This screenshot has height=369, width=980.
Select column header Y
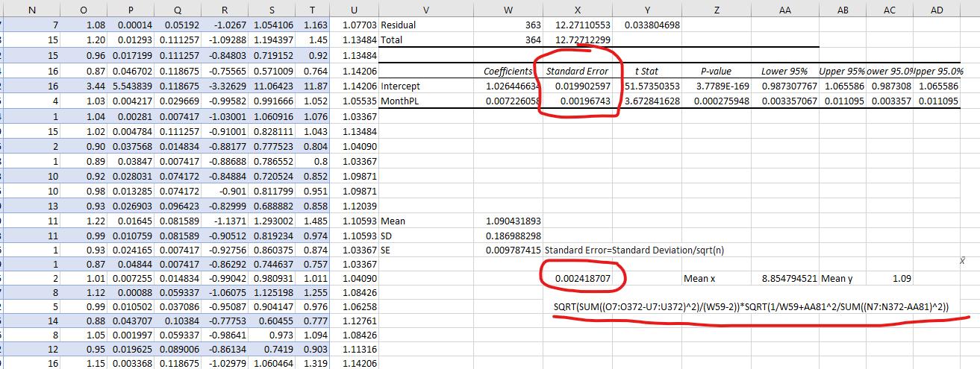tap(647, 9)
